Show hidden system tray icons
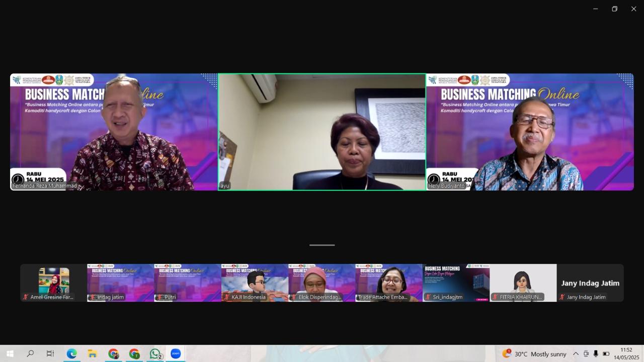This screenshot has height=362, width=644. (x=576, y=353)
